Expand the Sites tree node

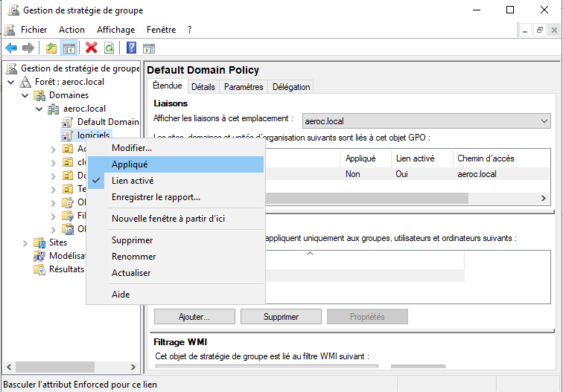tap(25, 242)
